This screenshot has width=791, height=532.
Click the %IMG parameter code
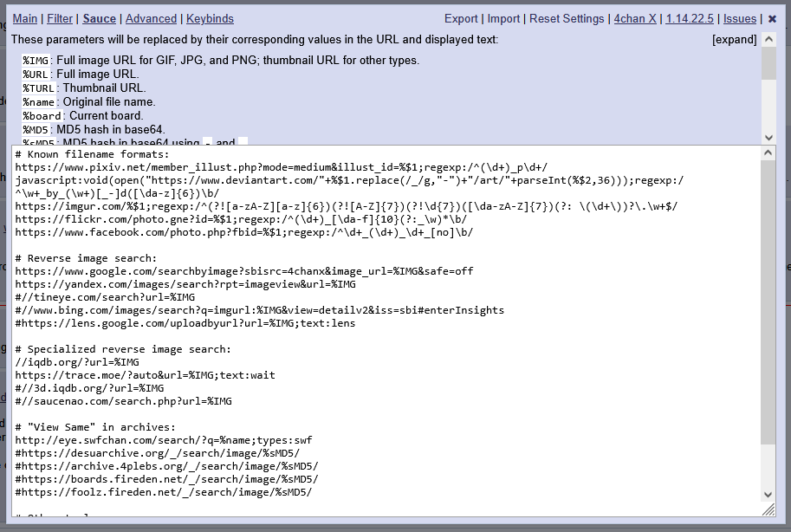(x=36, y=61)
